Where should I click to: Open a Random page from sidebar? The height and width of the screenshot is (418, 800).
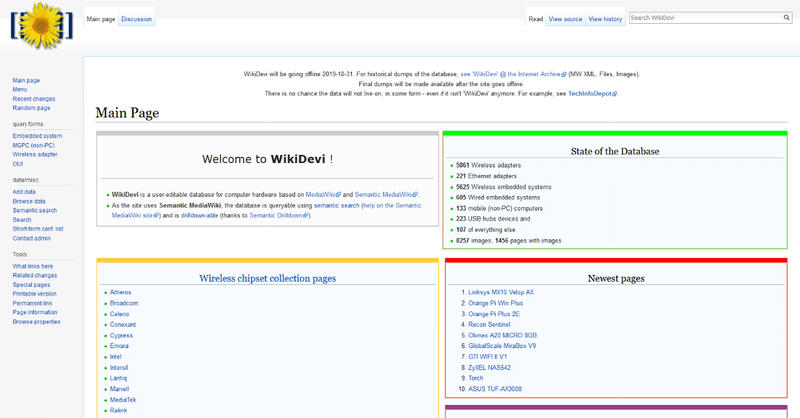(31, 108)
